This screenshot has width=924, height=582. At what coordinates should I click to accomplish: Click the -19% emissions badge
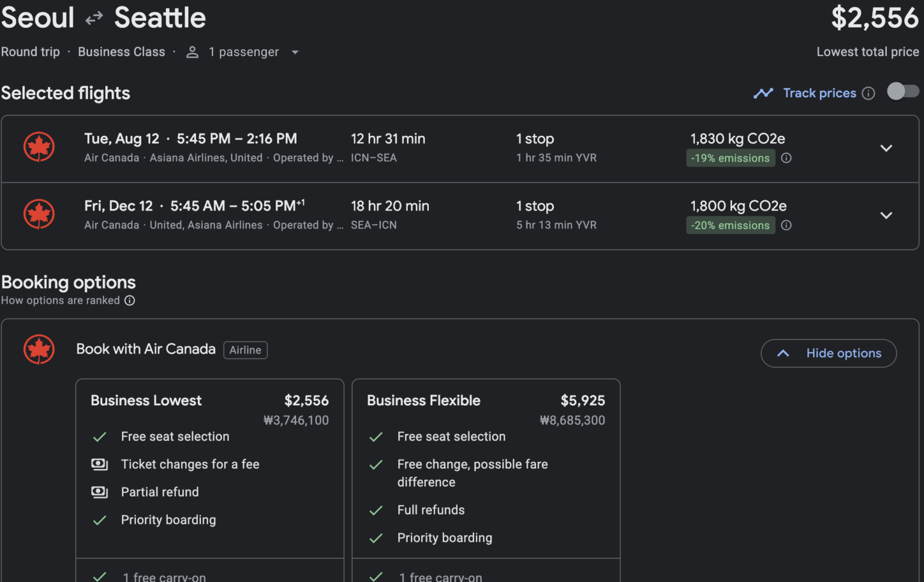click(730, 158)
